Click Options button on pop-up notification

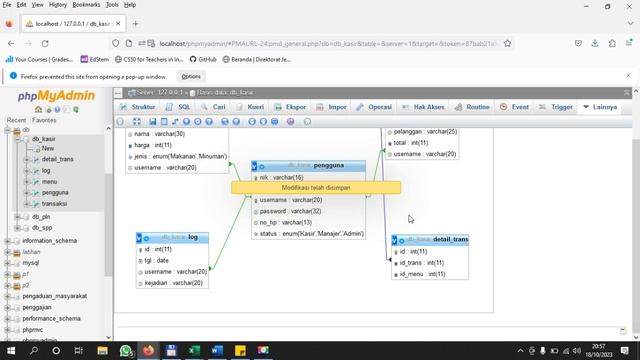[191, 77]
